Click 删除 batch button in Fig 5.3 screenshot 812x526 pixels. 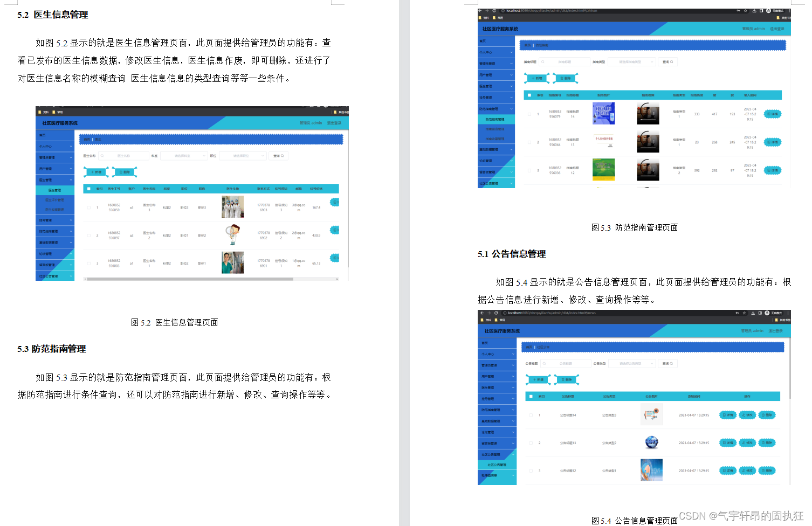click(x=565, y=78)
